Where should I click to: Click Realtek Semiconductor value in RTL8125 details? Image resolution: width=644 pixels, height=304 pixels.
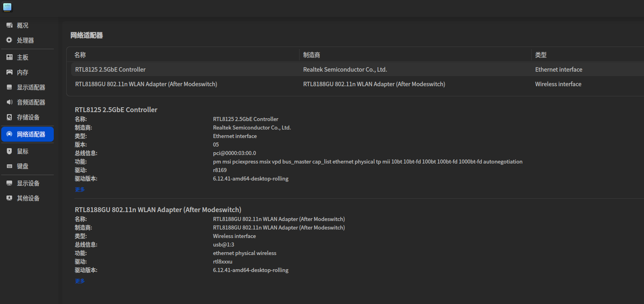click(x=252, y=128)
